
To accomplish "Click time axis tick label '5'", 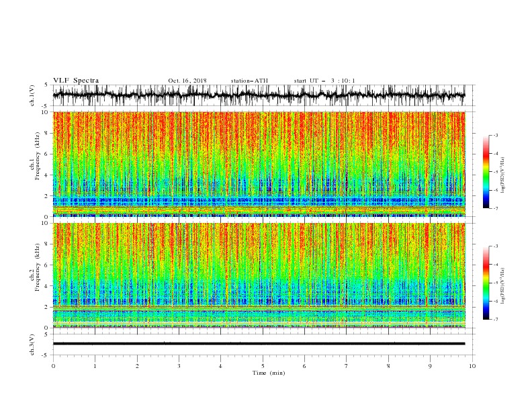I will [263, 366].
